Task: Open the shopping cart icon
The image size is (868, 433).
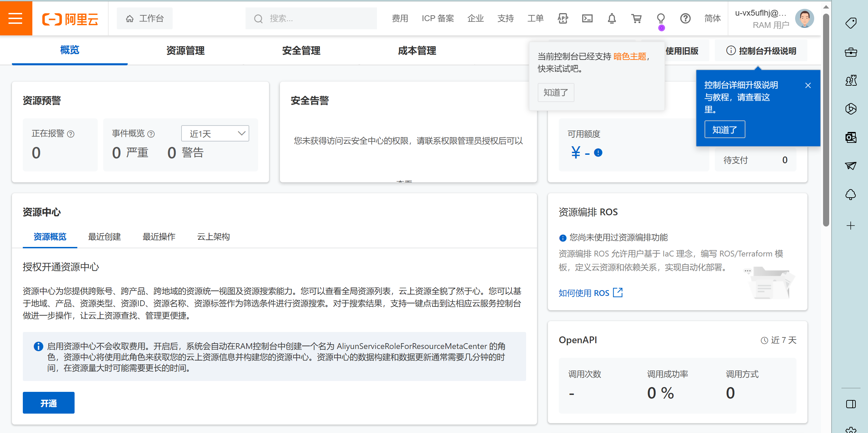Action: [636, 18]
